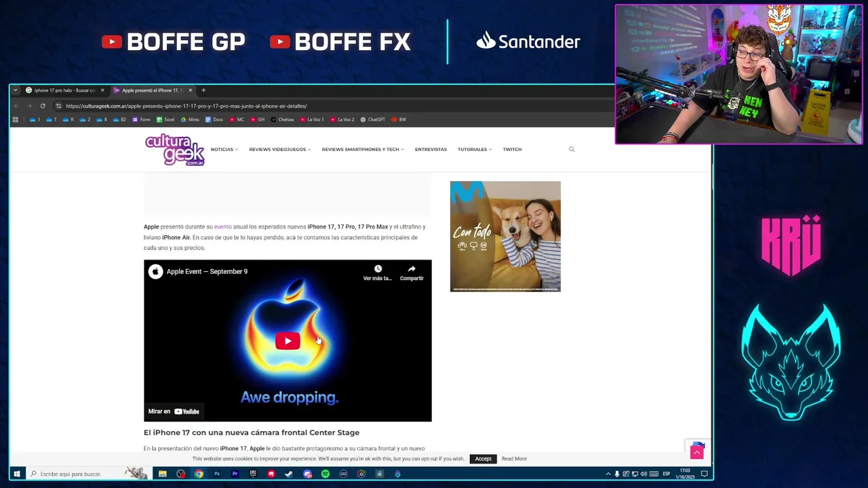Reload the page
This screenshot has width=868, height=488.
tap(42, 106)
